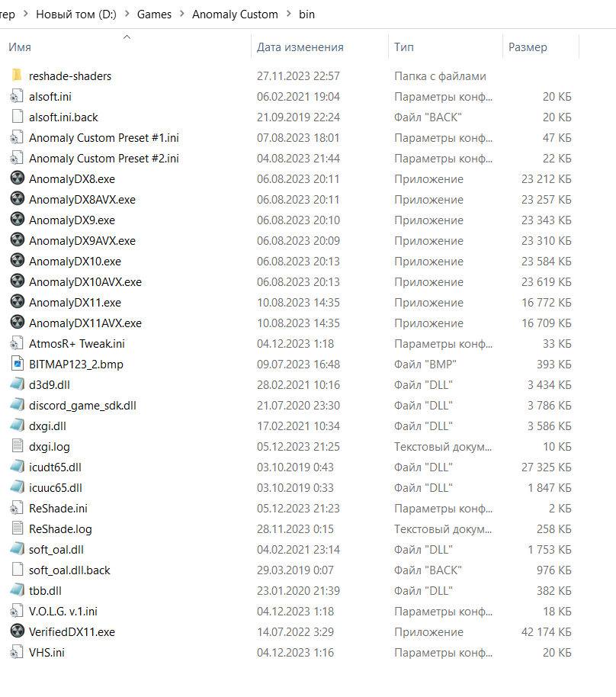Click the AnomalyDX11.exe application icon

point(17,302)
